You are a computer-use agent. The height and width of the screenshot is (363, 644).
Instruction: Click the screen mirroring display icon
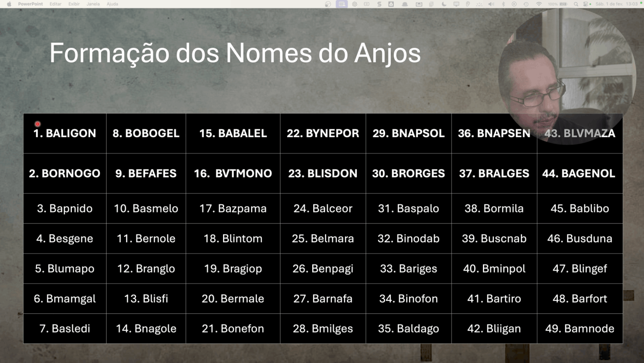point(456,4)
